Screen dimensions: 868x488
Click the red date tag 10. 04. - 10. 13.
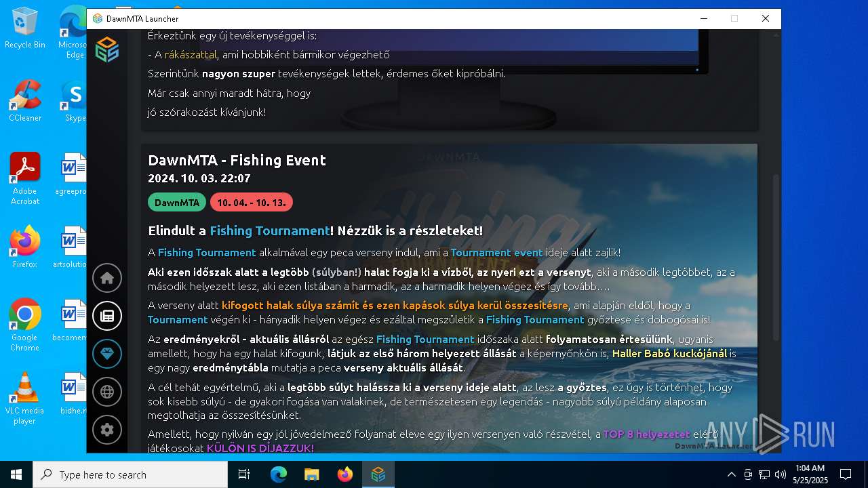(252, 202)
